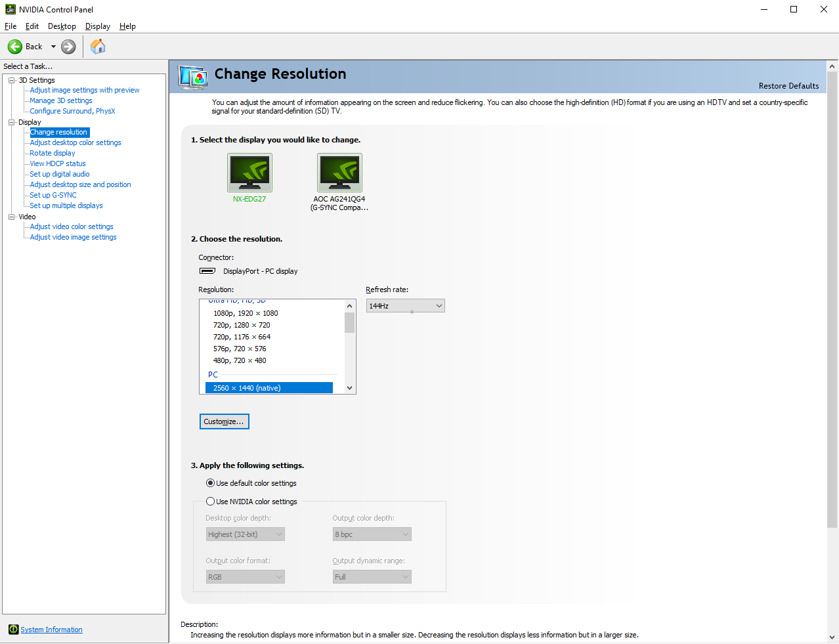Viewport: 839px width, 644px height.
Task: Open the Help menu
Action: coord(127,26)
